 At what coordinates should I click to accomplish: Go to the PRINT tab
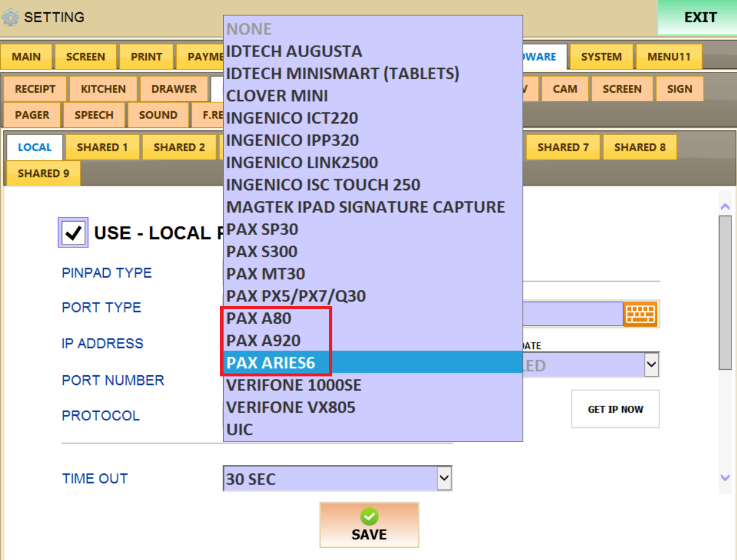tap(146, 56)
